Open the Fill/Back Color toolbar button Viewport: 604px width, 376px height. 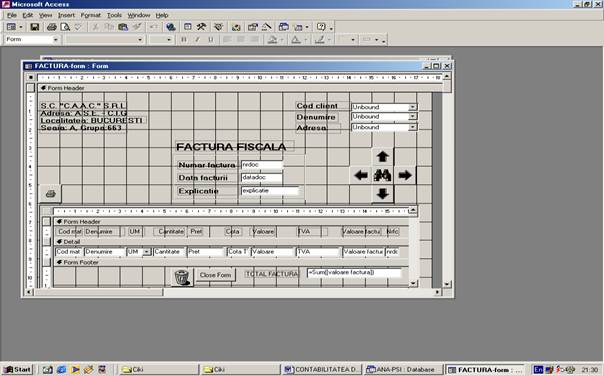273,39
